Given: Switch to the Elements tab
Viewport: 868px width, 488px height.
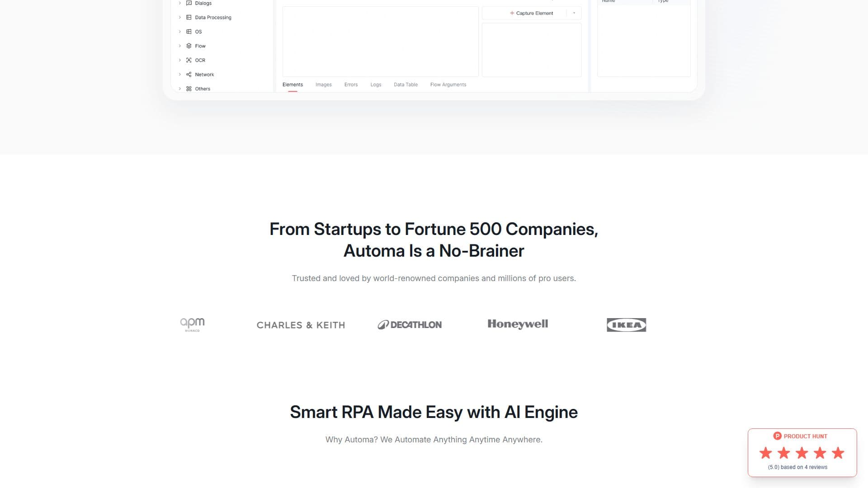Looking at the screenshot, I should point(292,84).
